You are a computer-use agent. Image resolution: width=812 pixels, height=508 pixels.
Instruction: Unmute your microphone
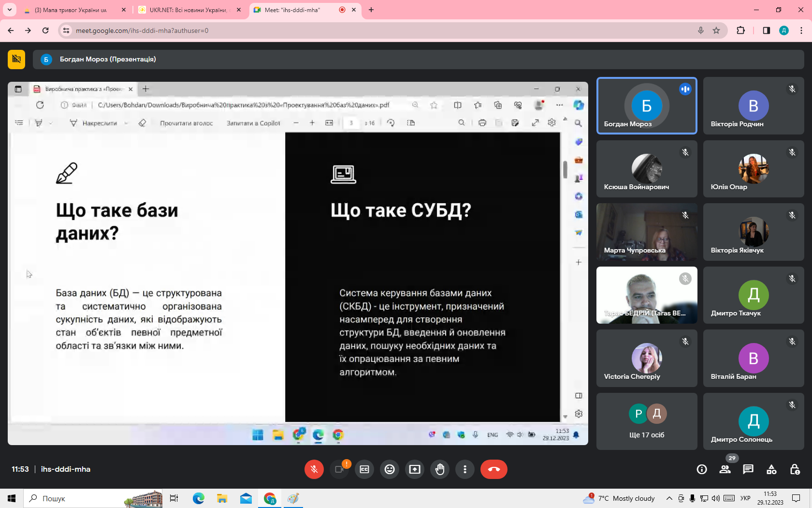point(314,469)
